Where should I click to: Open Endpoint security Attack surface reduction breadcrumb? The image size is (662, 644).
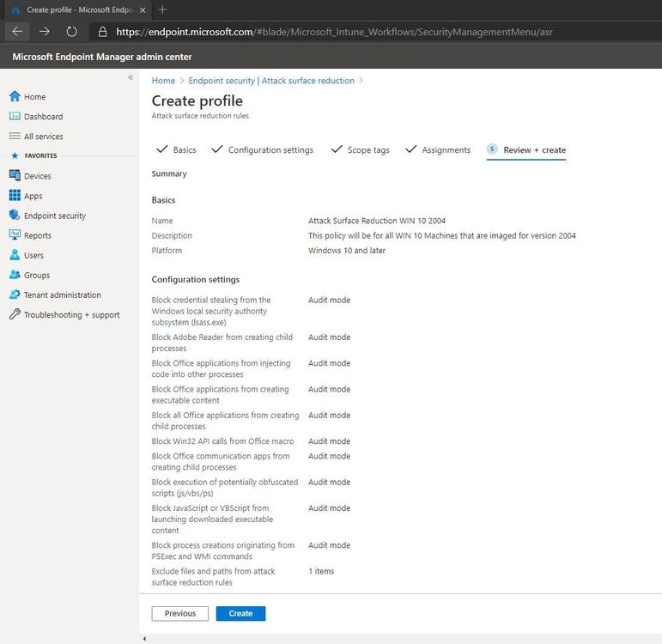pos(271,81)
